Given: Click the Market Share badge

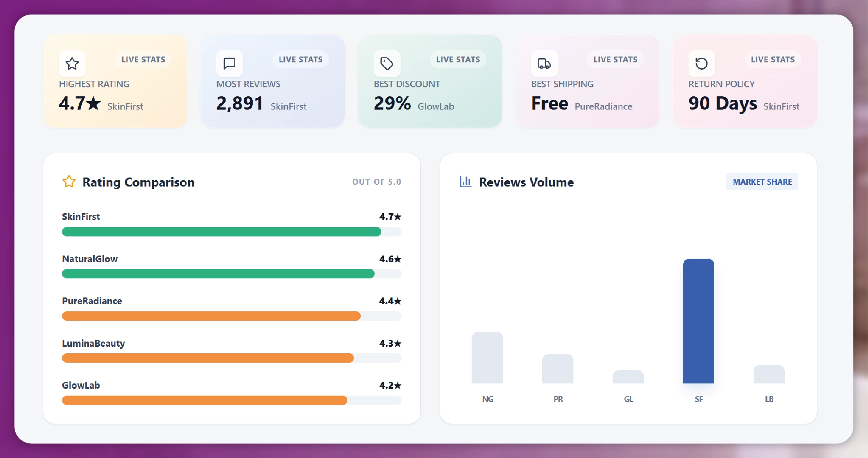Looking at the screenshot, I should coord(762,182).
